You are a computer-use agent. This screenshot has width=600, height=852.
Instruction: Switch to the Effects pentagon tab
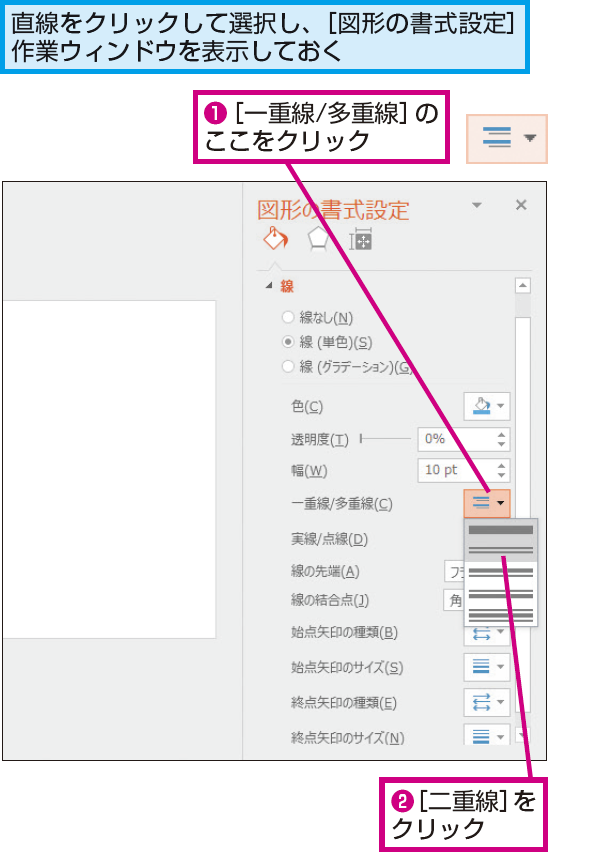point(317,239)
